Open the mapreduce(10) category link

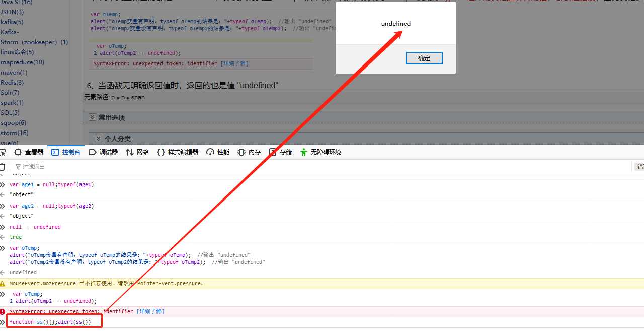(x=22, y=62)
